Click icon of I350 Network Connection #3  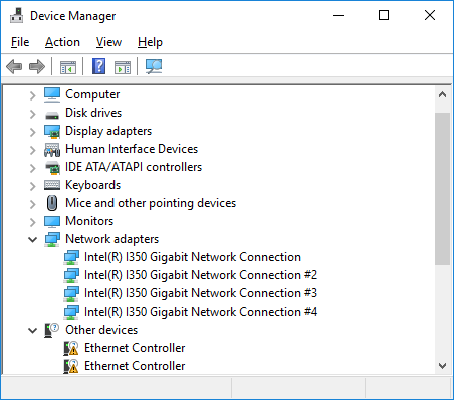pyautogui.click(x=71, y=294)
